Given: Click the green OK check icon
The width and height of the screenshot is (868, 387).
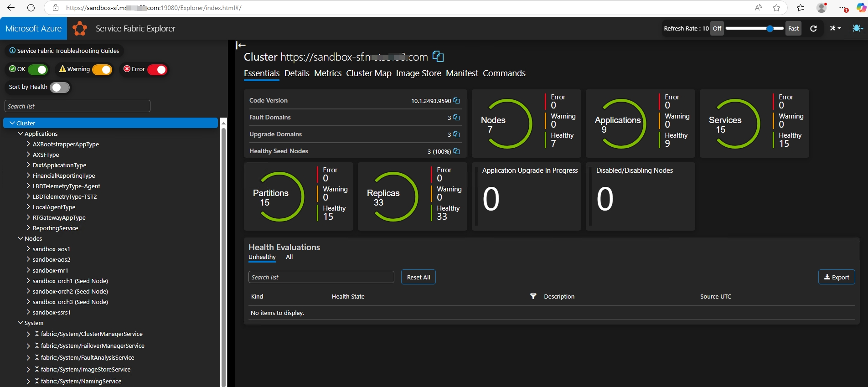Looking at the screenshot, I should point(12,69).
